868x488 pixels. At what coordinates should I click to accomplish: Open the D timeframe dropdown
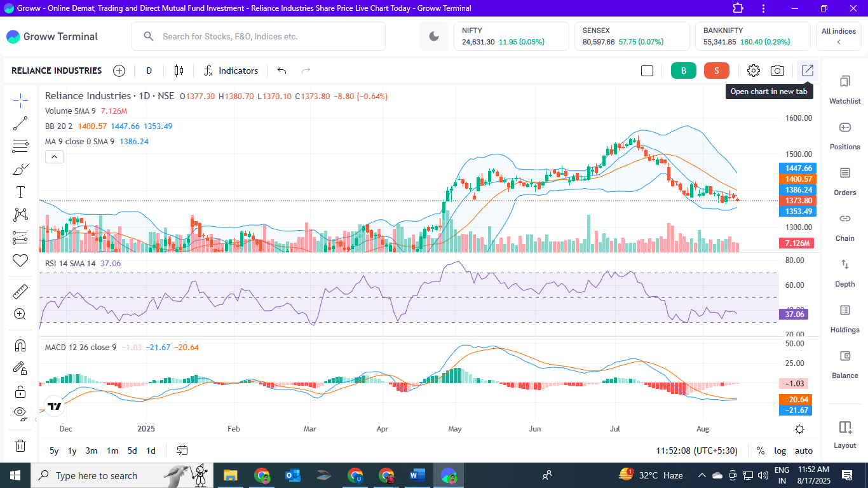click(149, 71)
